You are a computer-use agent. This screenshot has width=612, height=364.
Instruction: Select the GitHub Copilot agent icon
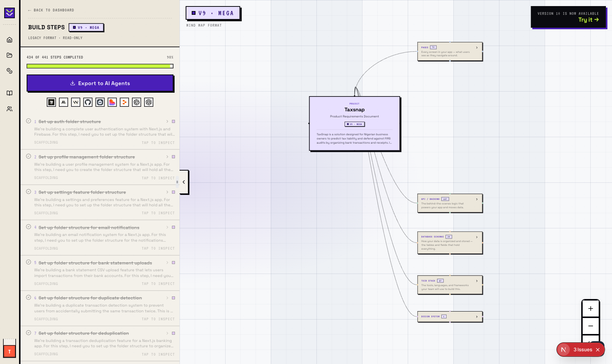(88, 102)
